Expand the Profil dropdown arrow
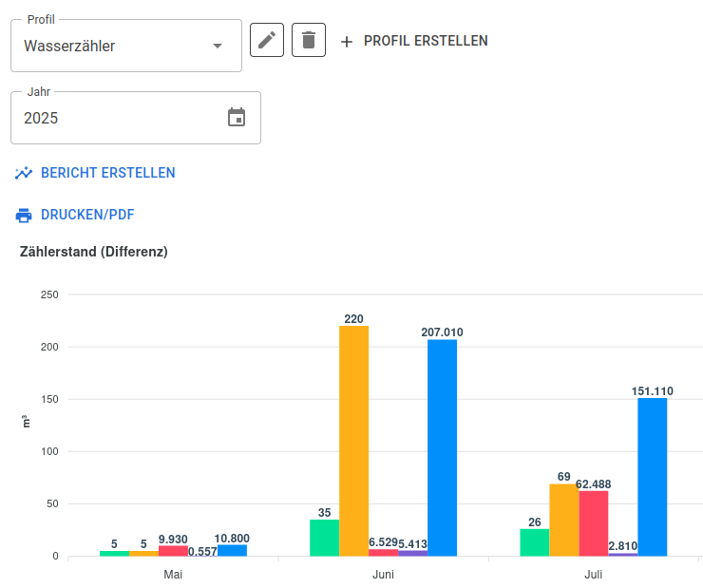 (218, 46)
